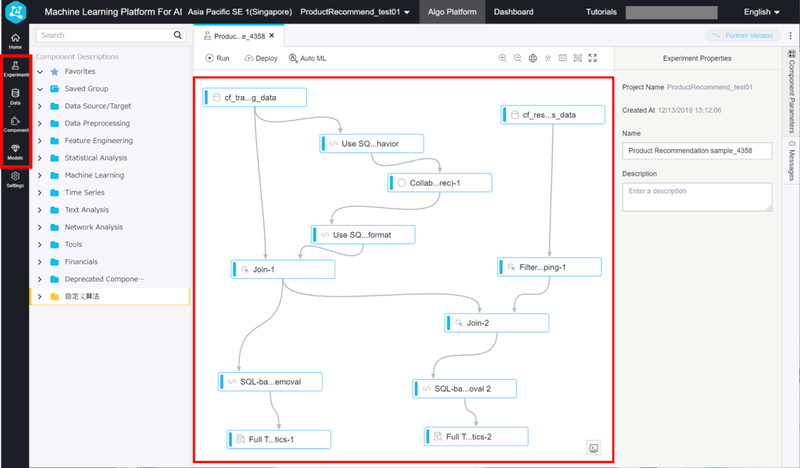Click the Data sidebar icon

coord(15,97)
